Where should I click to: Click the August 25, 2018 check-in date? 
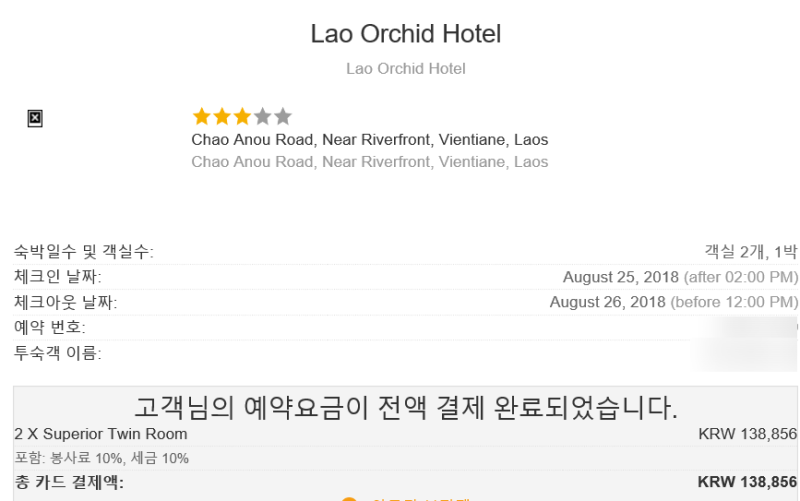(620, 277)
